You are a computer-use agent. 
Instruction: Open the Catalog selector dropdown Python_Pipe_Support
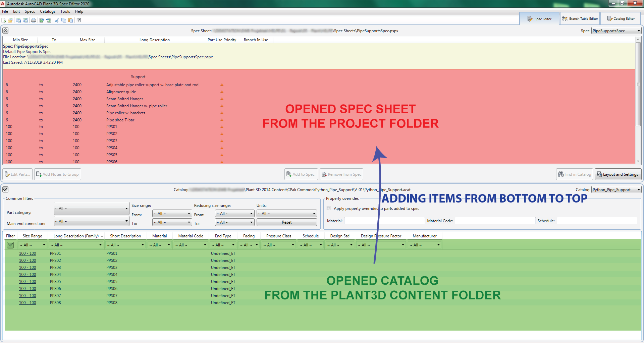tap(616, 190)
